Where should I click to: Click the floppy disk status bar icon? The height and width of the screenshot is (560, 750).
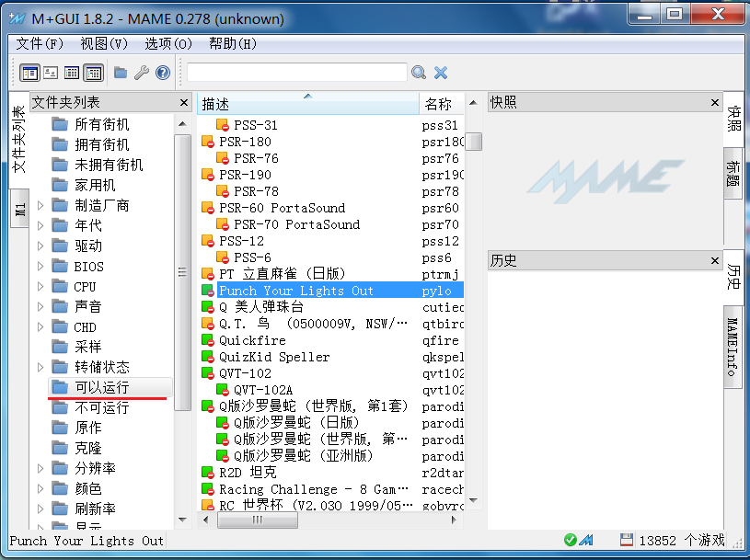(626, 540)
